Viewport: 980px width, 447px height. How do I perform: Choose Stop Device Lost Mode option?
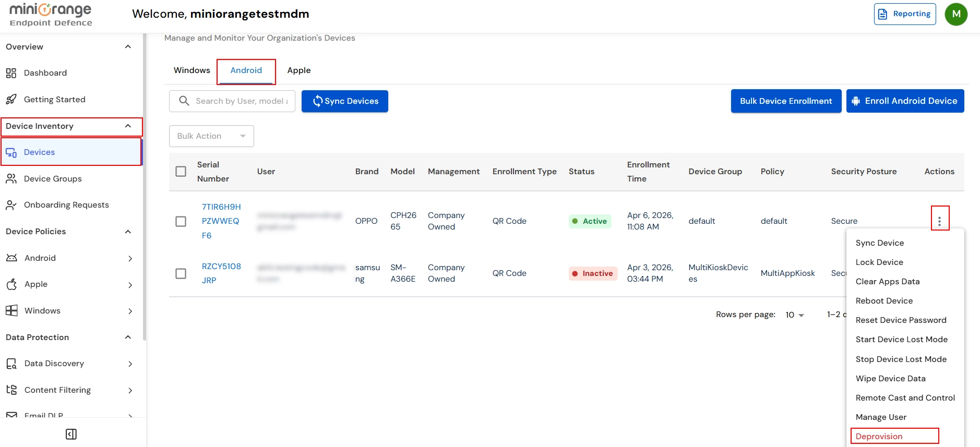pos(905,359)
